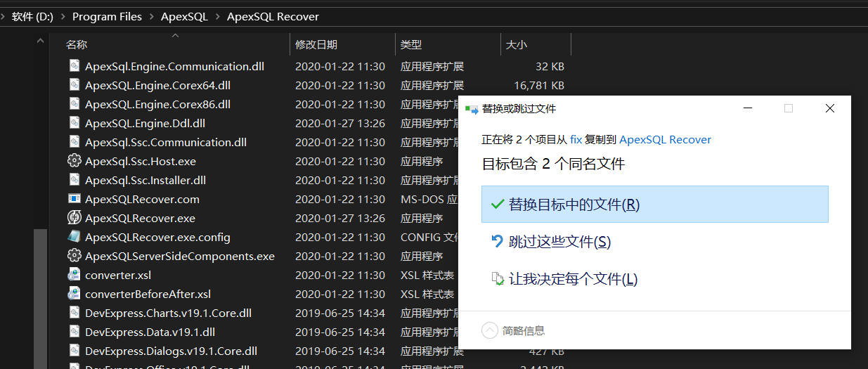Select file ApexSql.Ssc.Communication.dll
868x369 pixels.
pos(166,143)
